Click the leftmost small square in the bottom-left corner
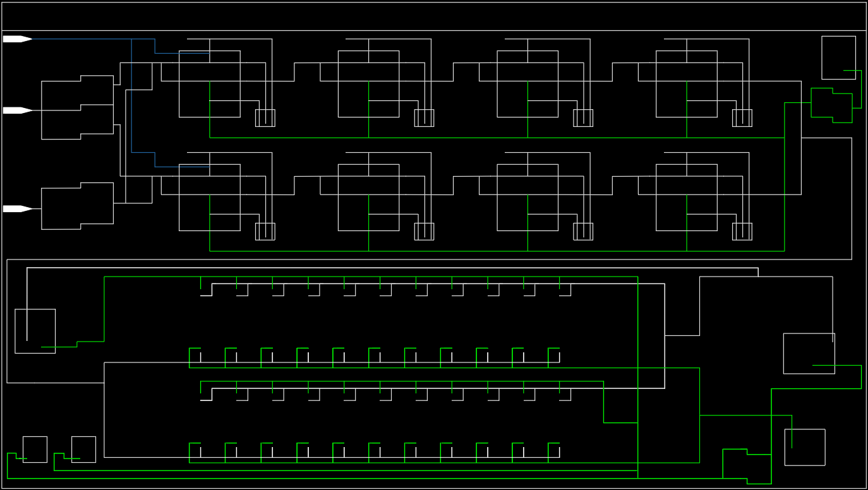 point(35,450)
